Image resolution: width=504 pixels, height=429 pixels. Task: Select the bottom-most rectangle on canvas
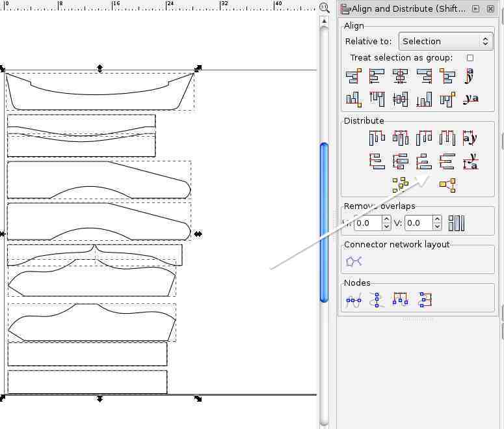[87, 382]
